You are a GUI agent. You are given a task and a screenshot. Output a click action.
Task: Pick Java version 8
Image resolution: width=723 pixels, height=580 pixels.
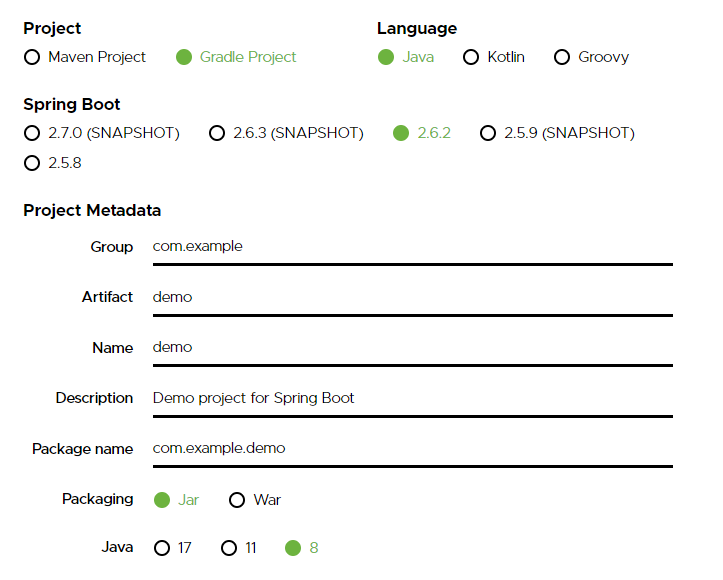[x=293, y=548]
